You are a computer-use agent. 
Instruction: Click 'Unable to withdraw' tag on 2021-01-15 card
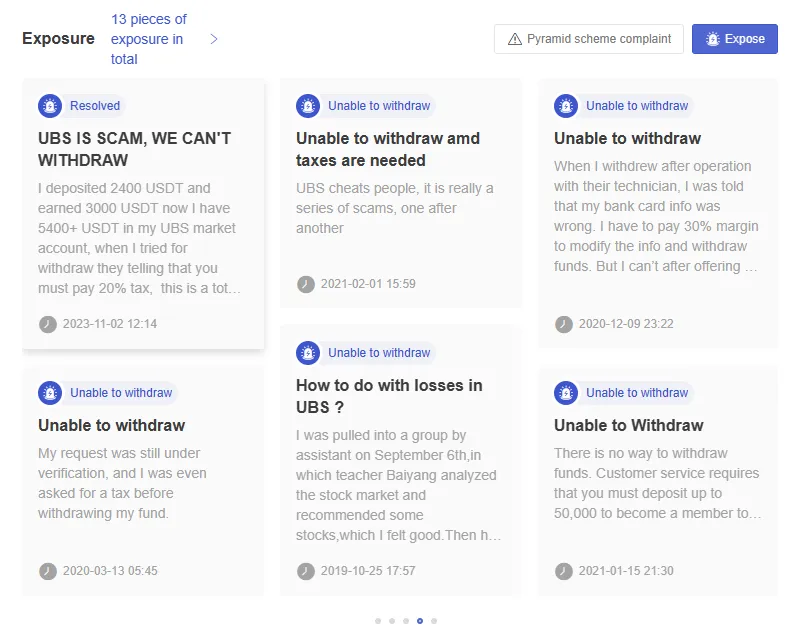[x=637, y=393]
